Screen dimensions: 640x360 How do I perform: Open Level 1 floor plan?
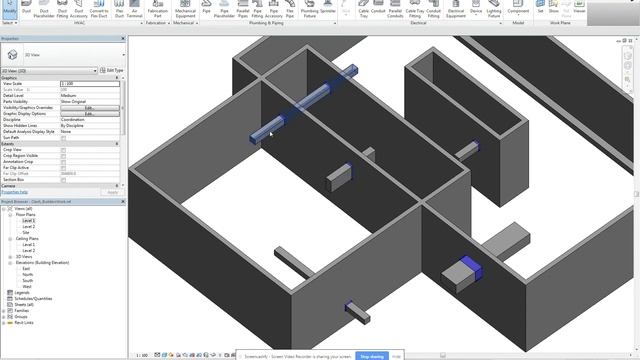[x=29, y=220]
